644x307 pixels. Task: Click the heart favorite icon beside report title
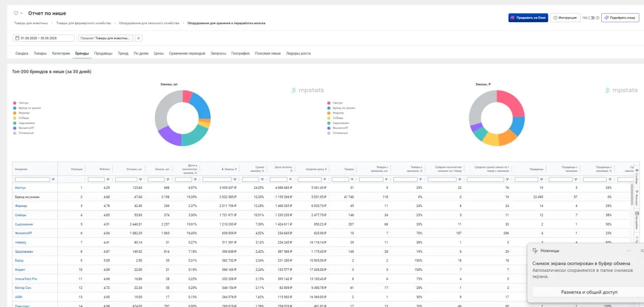pyautogui.click(x=16, y=13)
